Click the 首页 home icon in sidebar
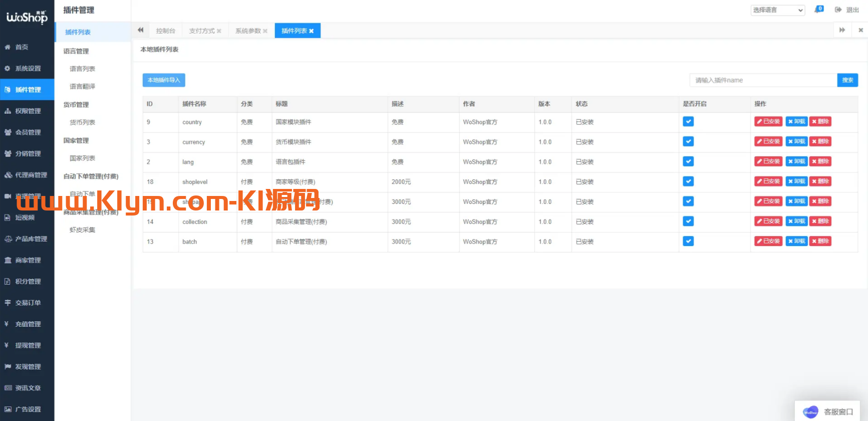The image size is (868, 421). pos(8,47)
